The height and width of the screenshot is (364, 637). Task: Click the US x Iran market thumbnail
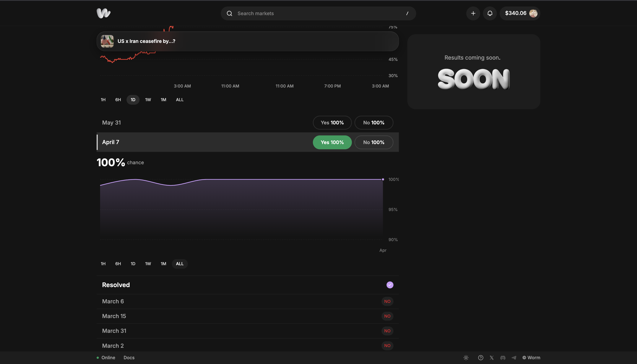[x=107, y=41]
